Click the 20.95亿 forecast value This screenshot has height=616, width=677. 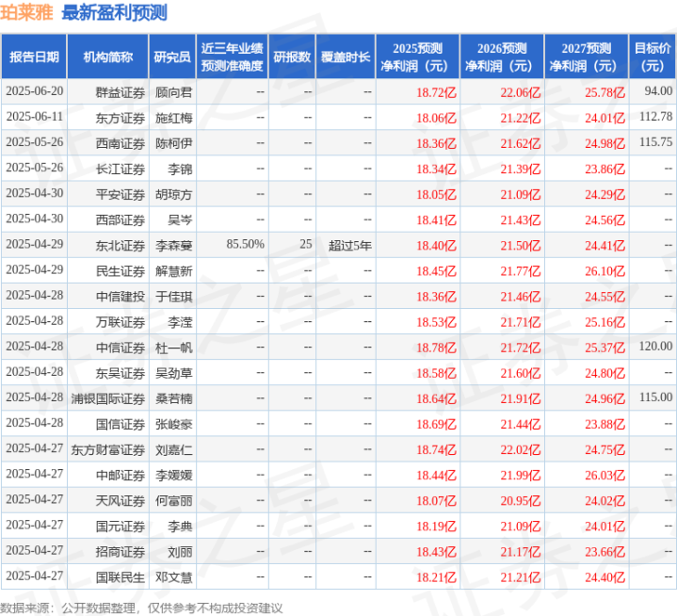[x=521, y=501]
